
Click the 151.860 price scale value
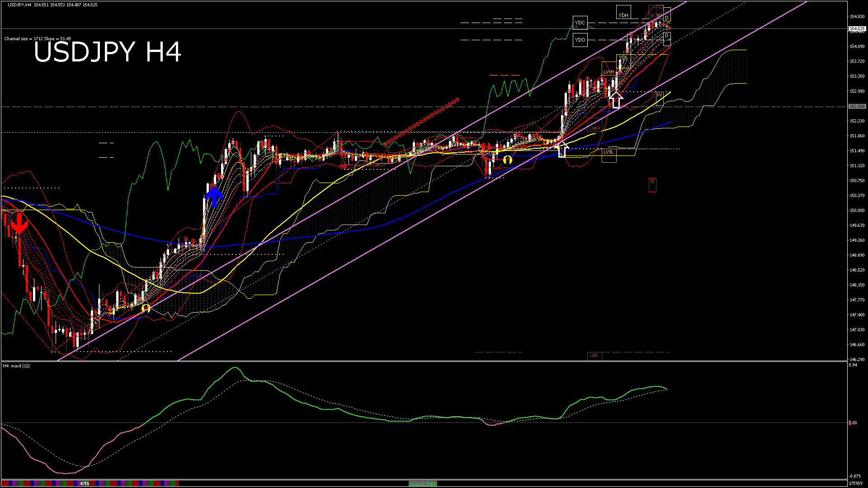tap(857, 136)
